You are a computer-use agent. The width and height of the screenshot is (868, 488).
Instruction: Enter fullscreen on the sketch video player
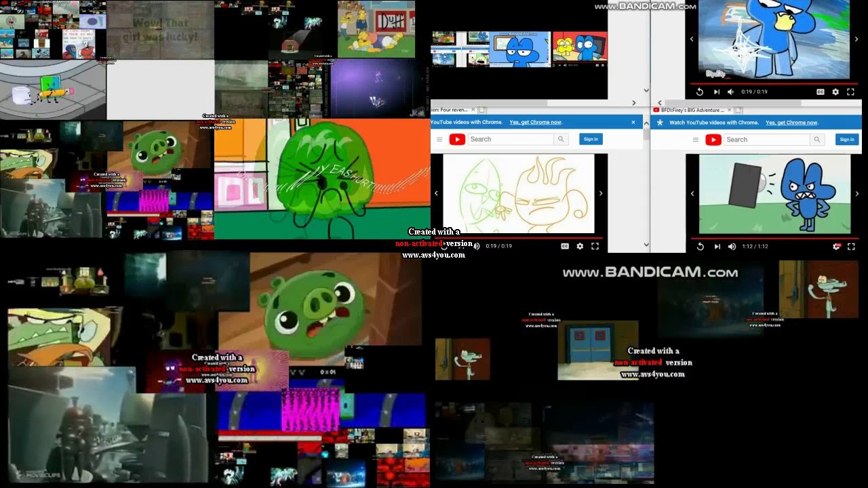click(x=595, y=246)
